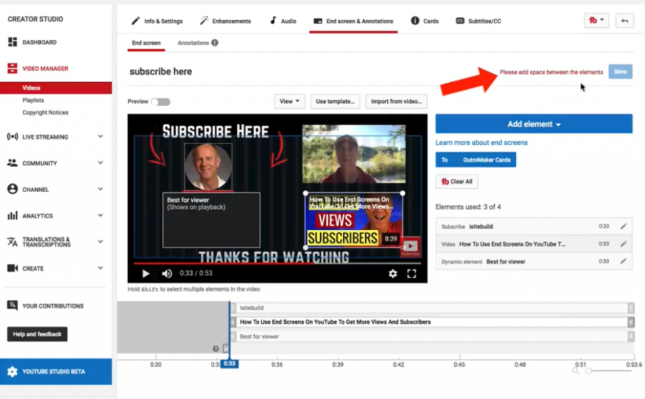This screenshot has height=399, width=645.
Task: Expand Translations & Transcriptions section
Action: 100,242
